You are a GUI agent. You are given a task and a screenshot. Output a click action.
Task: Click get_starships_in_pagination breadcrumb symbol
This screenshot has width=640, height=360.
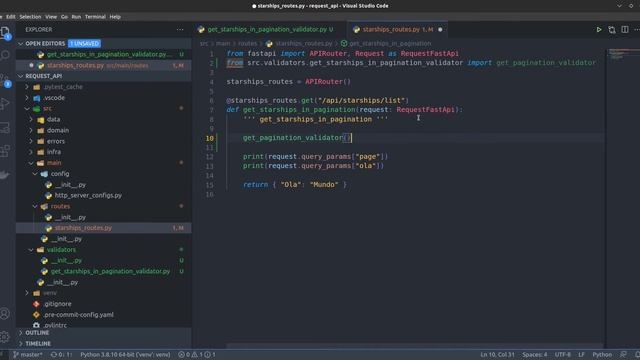pyautogui.click(x=390, y=43)
